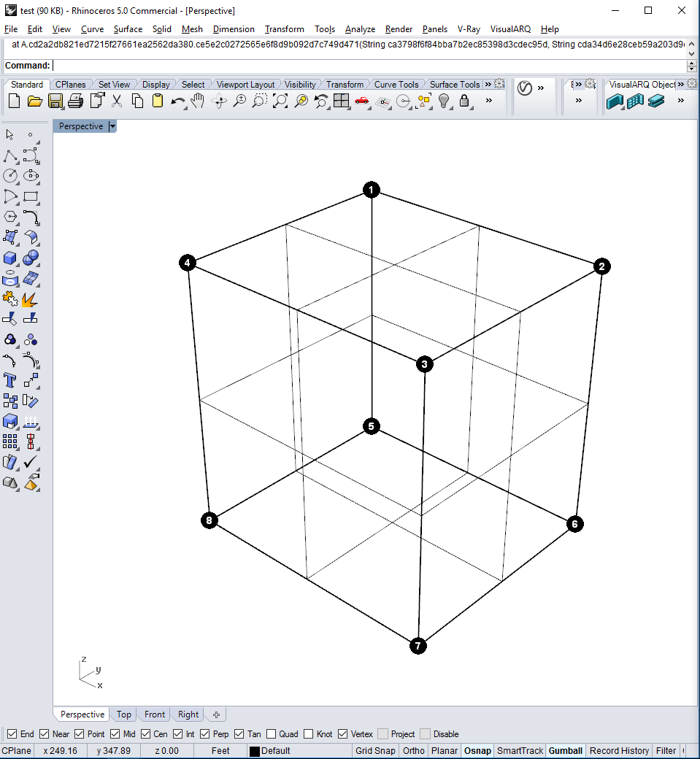Select the Rectangle tool in the sidebar

(31, 196)
